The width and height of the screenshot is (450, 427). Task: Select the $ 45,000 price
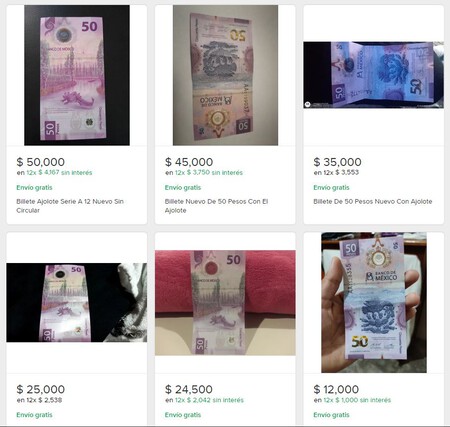pos(189,162)
